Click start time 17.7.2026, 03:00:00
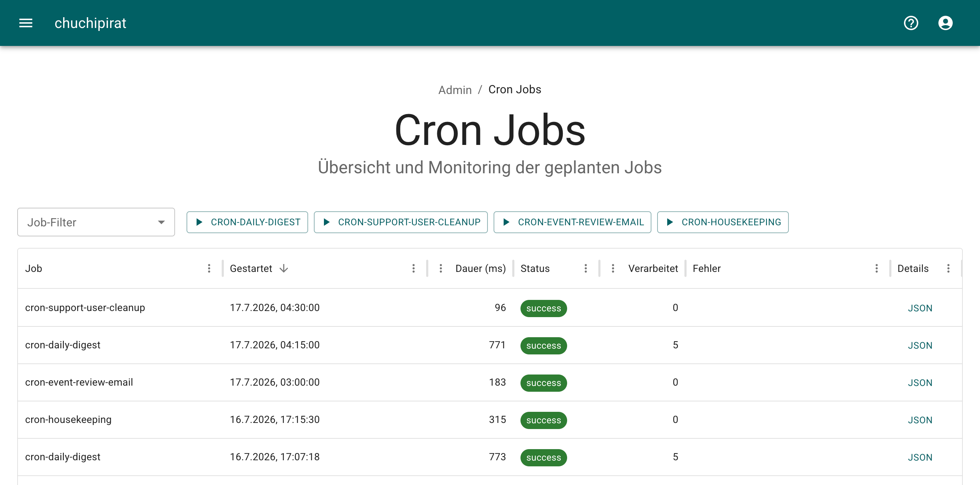Screen dimensions: 980x485 point(275,382)
